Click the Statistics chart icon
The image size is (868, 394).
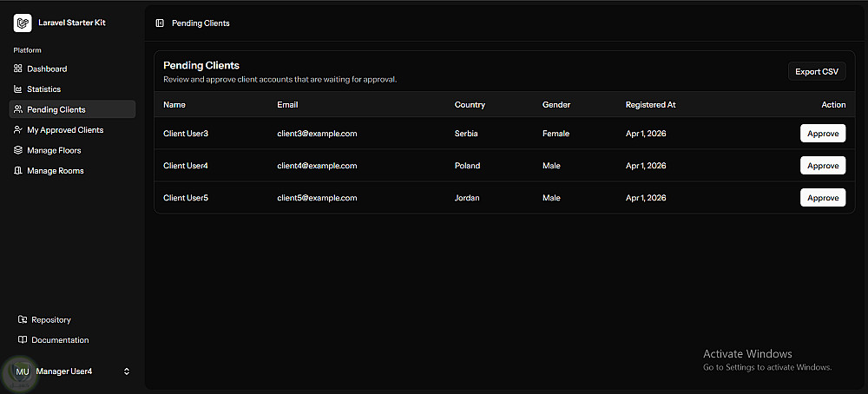pyautogui.click(x=18, y=89)
